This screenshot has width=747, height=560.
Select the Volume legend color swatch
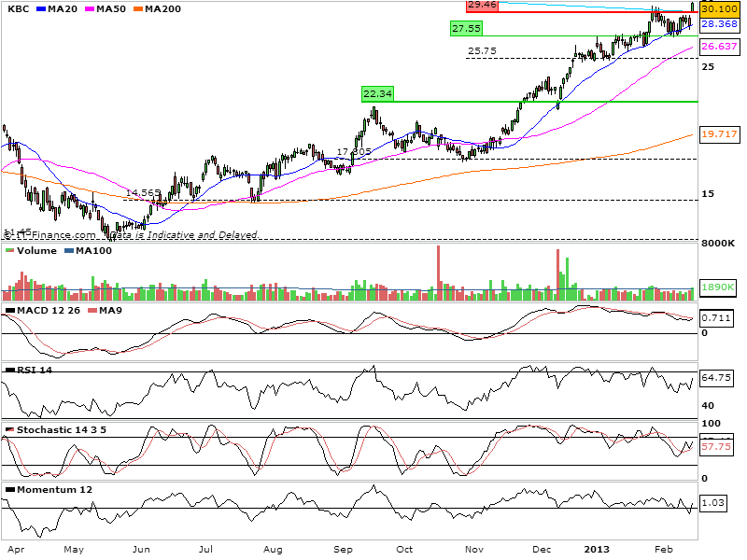9,251
